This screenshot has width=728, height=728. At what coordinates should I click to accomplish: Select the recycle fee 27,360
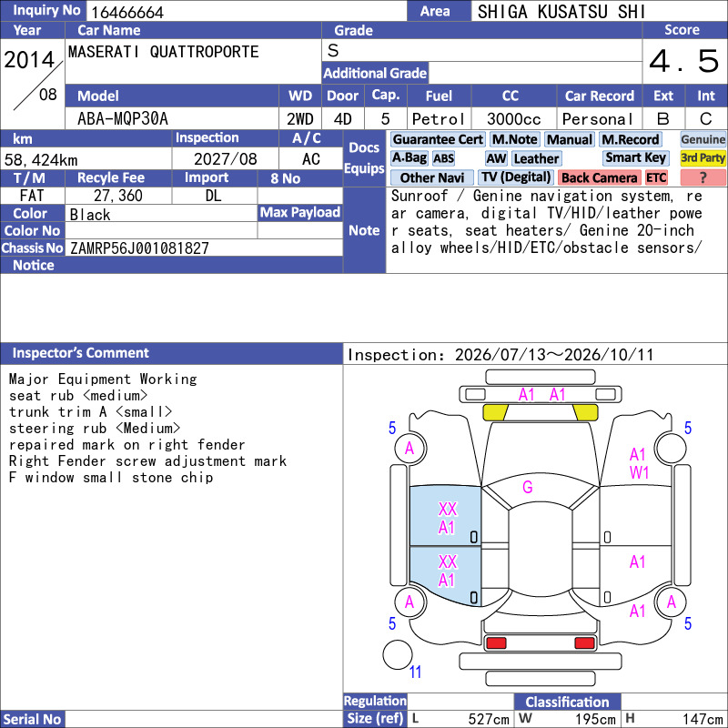tap(118, 196)
